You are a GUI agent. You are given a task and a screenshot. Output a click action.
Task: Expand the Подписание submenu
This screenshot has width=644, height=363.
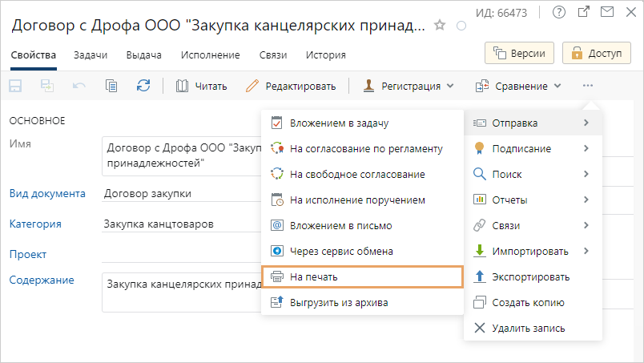533,148
